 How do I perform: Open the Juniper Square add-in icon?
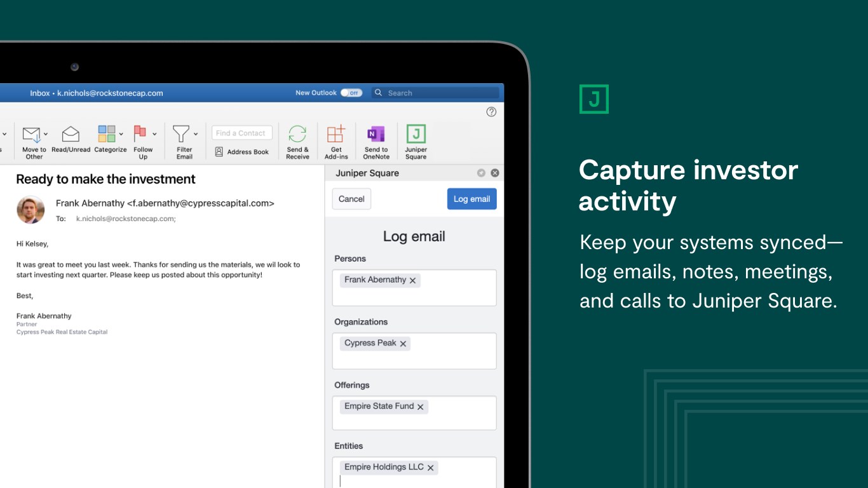(x=416, y=134)
